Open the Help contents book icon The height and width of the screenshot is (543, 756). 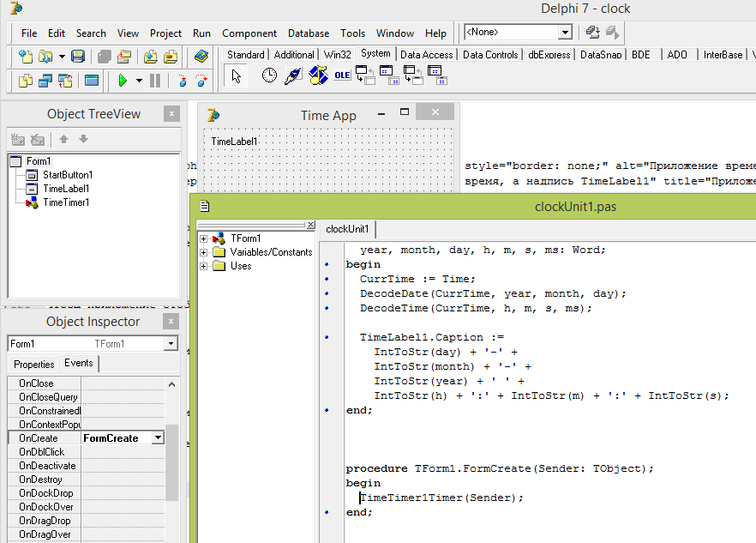pos(201,56)
